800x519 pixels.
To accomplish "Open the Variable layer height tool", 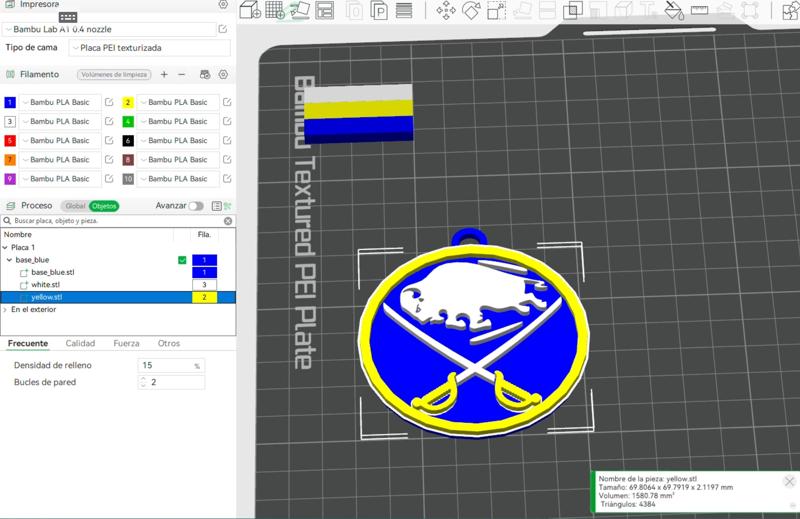I will point(404,10).
